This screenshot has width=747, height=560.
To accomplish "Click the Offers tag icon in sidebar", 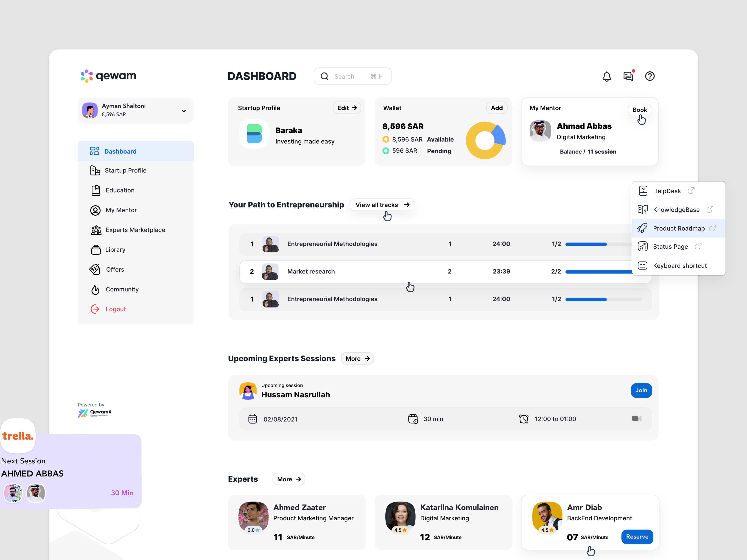I will tap(95, 269).
